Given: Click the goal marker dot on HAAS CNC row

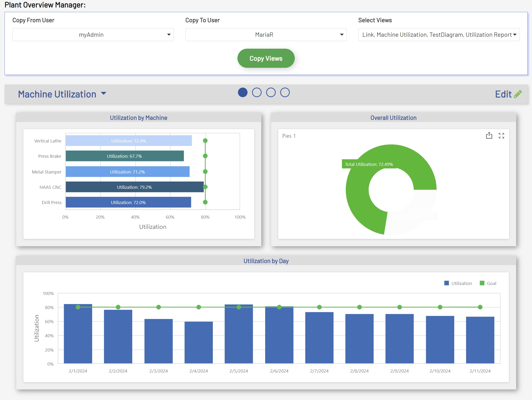Looking at the screenshot, I should click(x=205, y=187).
